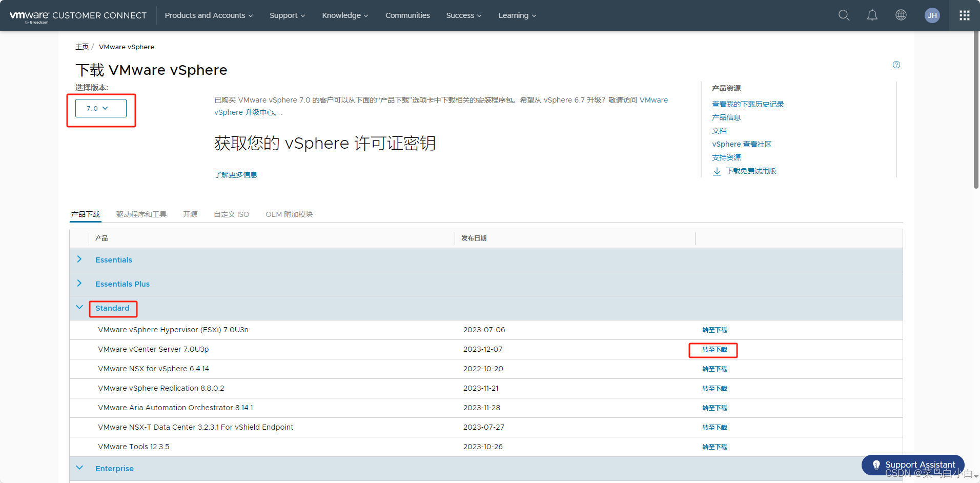The height and width of the screenshot is (483, 980).
Task: Click 下载免费试用版 link
Action: [x=751, y=171]
